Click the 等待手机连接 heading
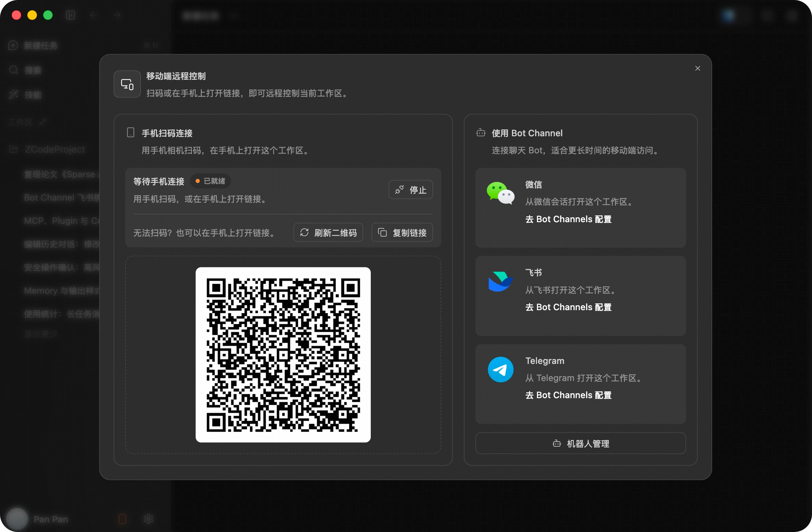This screenshot has height=532, width=812. (159, 181)
